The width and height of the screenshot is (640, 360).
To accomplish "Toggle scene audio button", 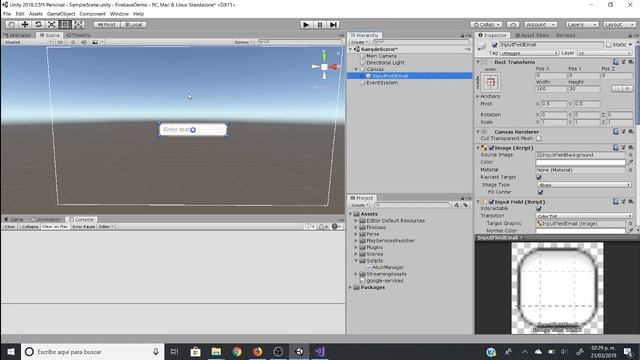I will pos(84,42).
